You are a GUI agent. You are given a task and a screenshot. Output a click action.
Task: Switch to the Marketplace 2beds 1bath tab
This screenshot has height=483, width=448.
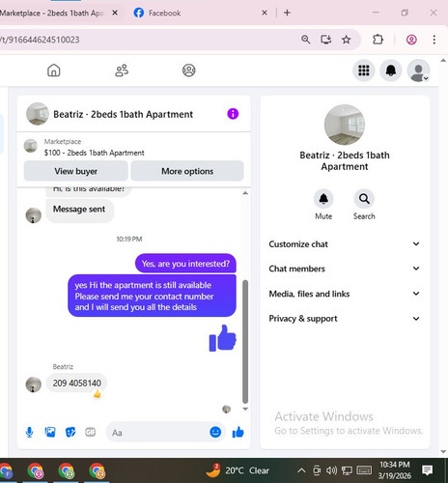(53, 13)
